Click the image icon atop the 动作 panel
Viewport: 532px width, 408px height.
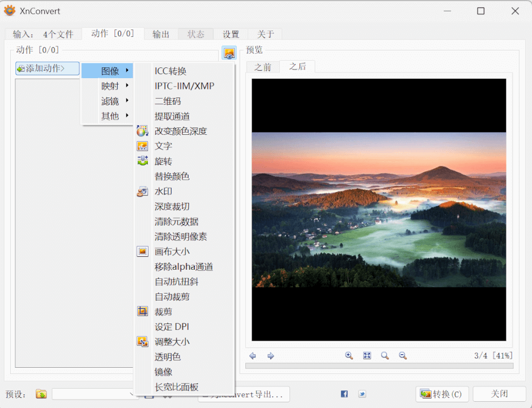pos(229,53)
